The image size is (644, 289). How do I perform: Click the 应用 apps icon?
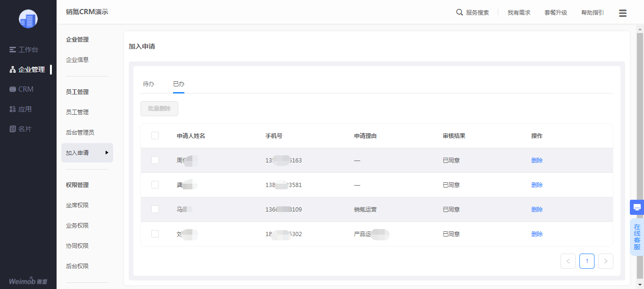pyautogui.click(x=13, y=109)
